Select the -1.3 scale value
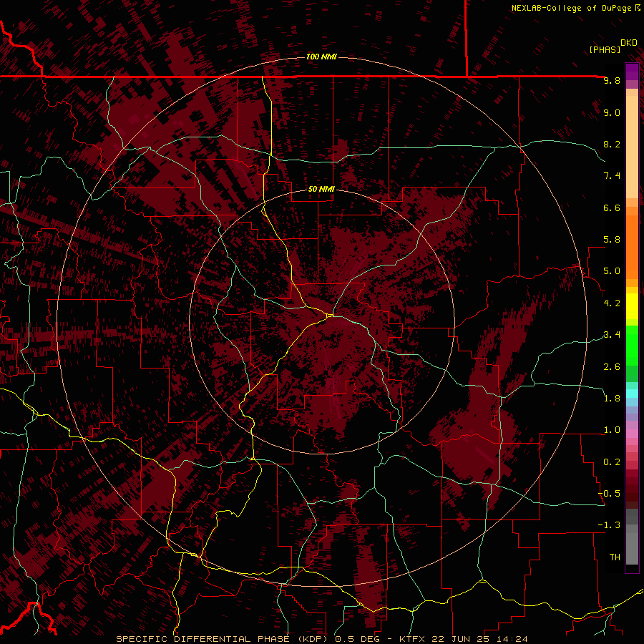The width and height of the screenshot is (644, 644). (609, 525)
